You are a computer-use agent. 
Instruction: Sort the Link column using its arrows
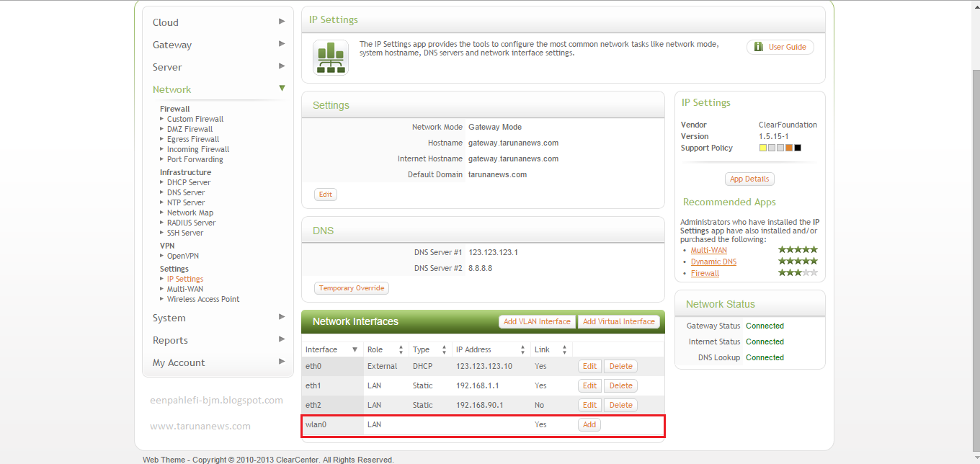click(x=563, y=349)
